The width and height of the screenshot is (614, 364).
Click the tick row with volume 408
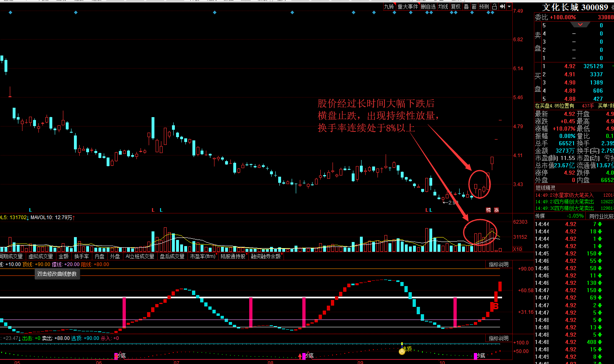(574, 342)
